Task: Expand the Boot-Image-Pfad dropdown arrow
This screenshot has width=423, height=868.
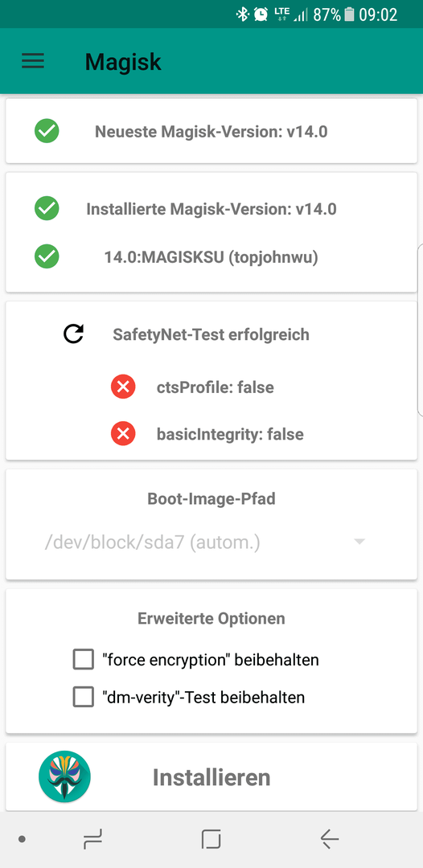Action: [359, 542]
